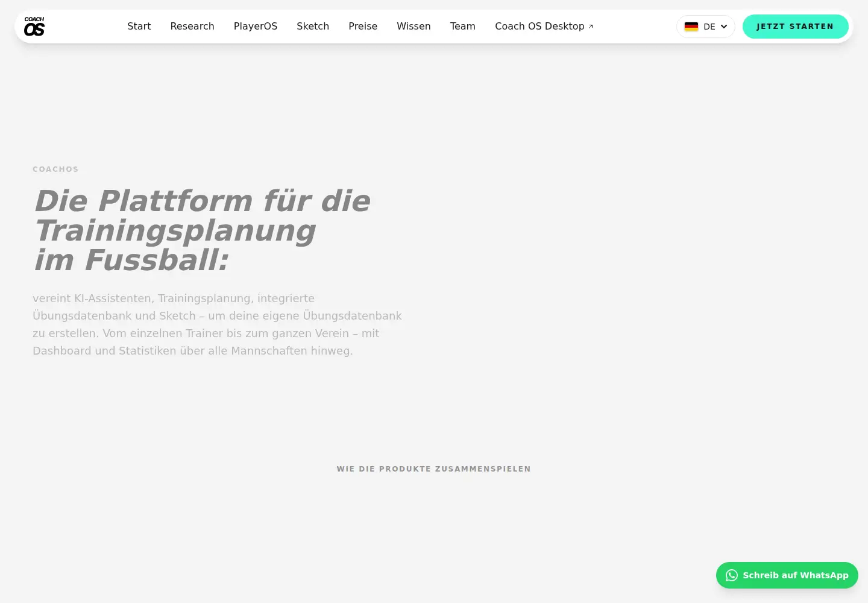The image size is (868, 603).
Task: Navigate to Wissen section
Action: pos(414,27)
